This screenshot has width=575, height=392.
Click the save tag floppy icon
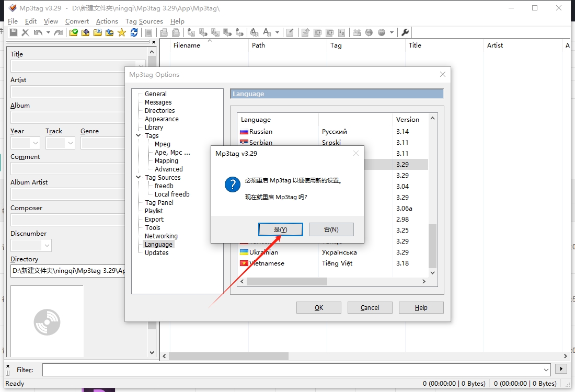[14, 32]
